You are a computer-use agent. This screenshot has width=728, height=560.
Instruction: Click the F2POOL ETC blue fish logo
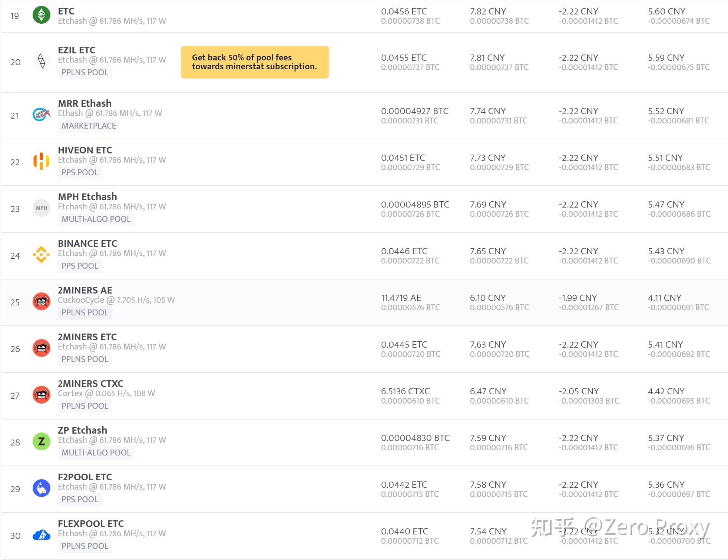(42, 488)
